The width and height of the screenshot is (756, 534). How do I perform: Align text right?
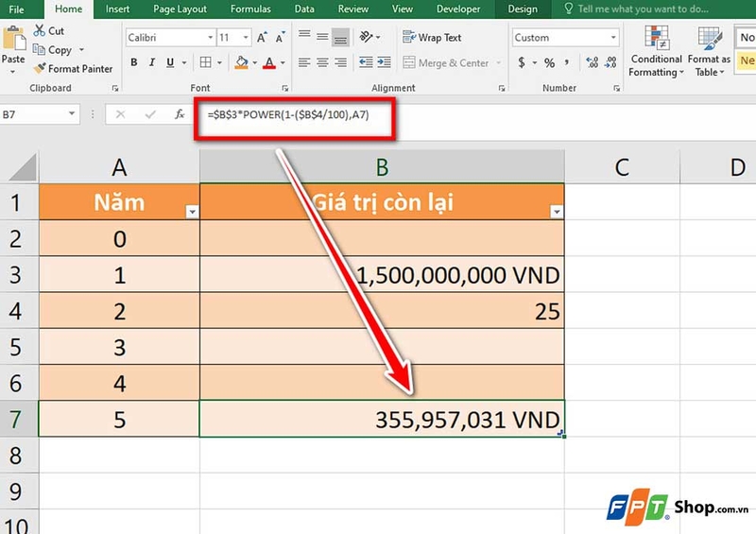coord(340,62)
